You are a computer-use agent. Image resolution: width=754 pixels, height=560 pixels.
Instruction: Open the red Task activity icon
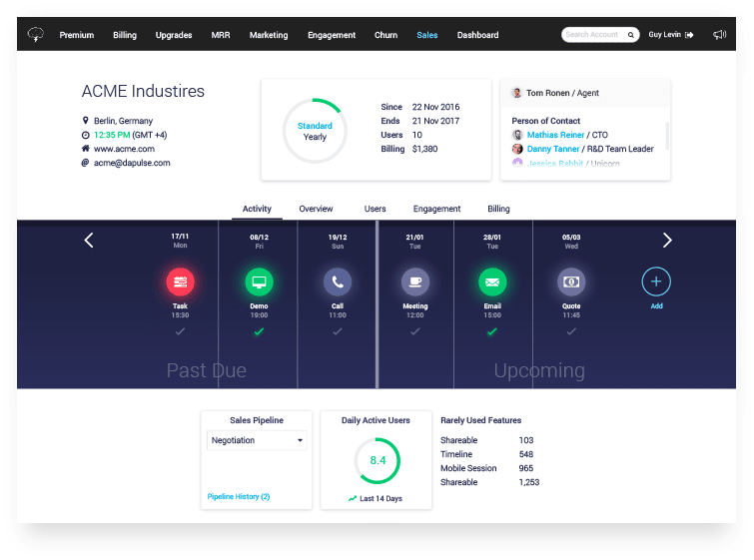[x=181, y=281]
